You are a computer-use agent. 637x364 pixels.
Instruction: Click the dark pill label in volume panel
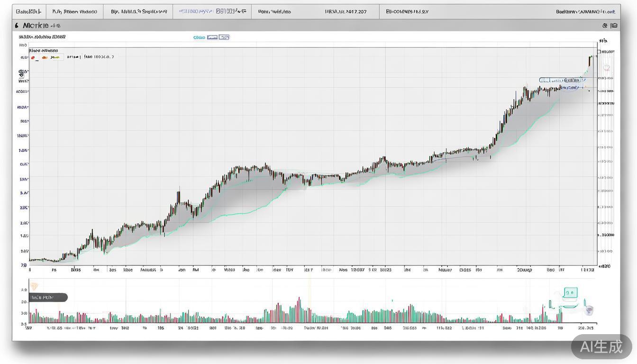48,298
